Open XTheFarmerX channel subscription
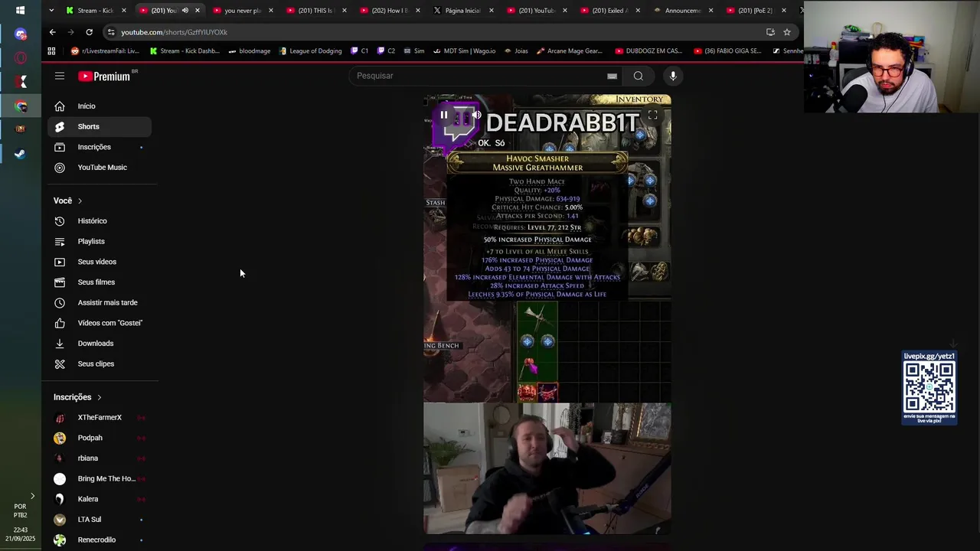980x551 pixels. pos(100,418)
